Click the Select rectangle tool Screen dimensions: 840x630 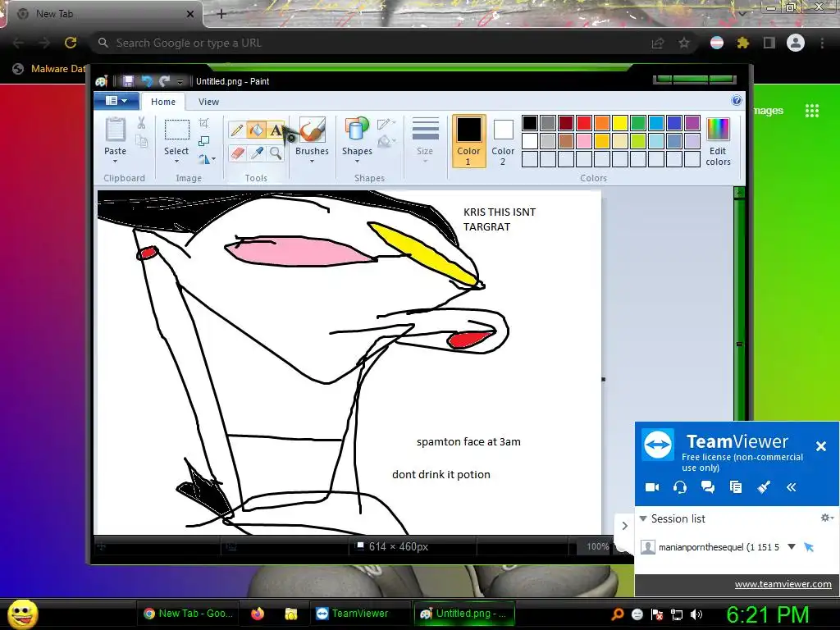coord(176,130)
